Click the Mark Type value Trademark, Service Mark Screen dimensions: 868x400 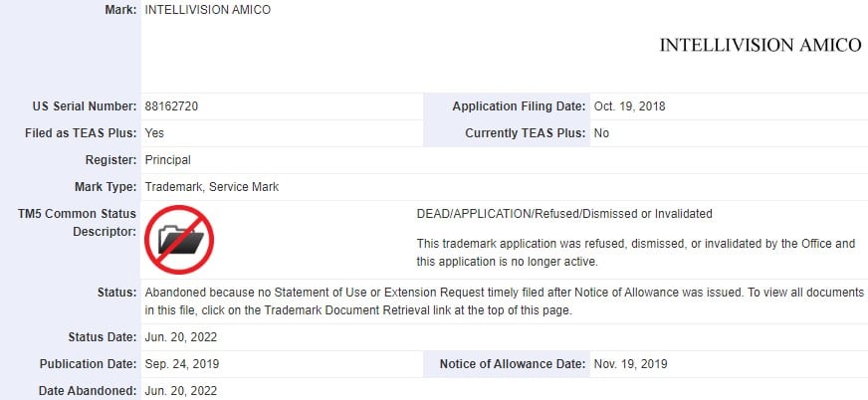(211, 187)
